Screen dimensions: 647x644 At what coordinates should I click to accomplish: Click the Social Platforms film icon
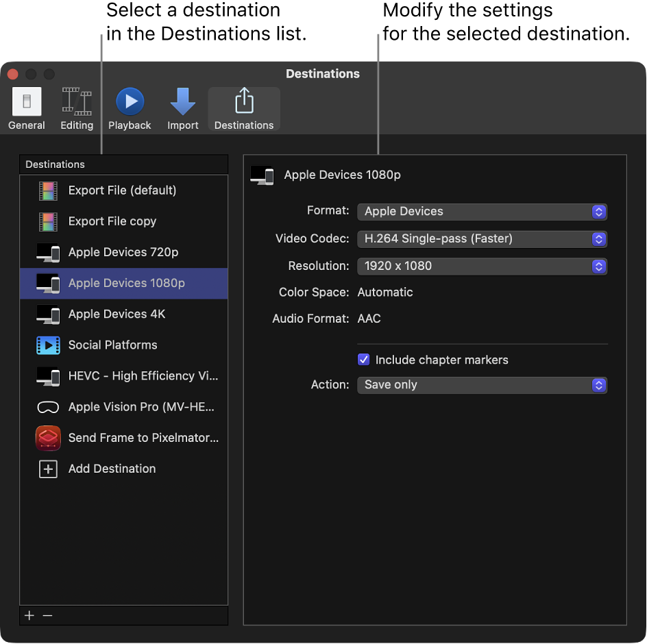48,345
